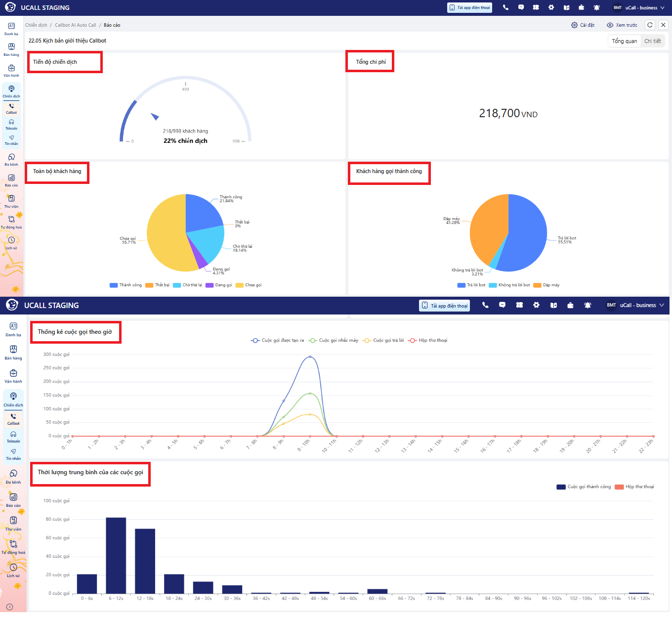This screenshot has width=672, height=627.
Task: Refresh the report with the reload icon
Action: click(650, 25)
